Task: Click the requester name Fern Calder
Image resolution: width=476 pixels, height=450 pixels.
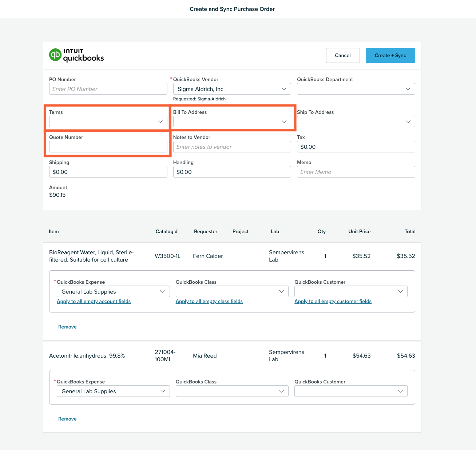Action: pos(208,256)
